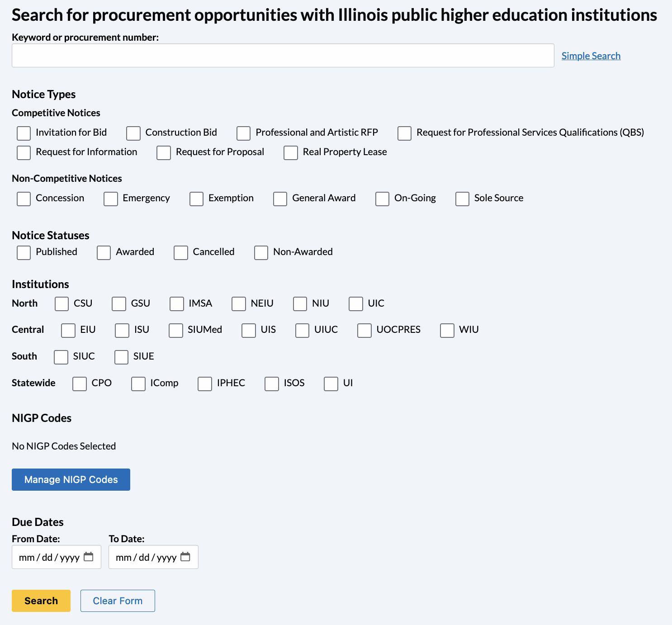
Task: Select Professional and Artistic RFP checkbox
Action: [x=243, y=133]
